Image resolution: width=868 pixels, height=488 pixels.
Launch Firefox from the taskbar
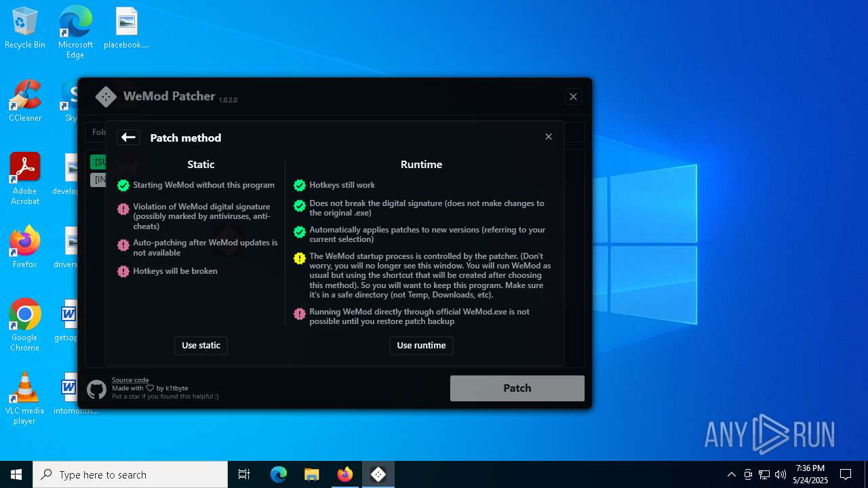click(x=345, y=474)
